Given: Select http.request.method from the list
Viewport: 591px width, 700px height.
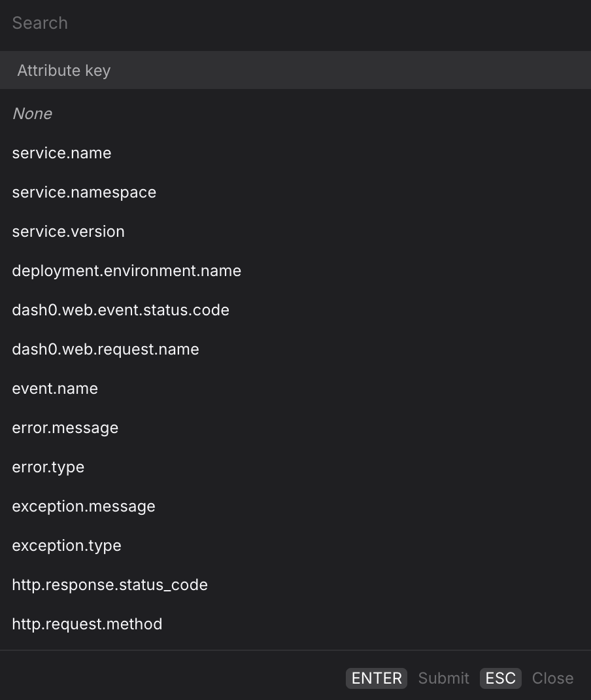Looking at the screenshot, I should pyautogui.click(x=87, y=623).
